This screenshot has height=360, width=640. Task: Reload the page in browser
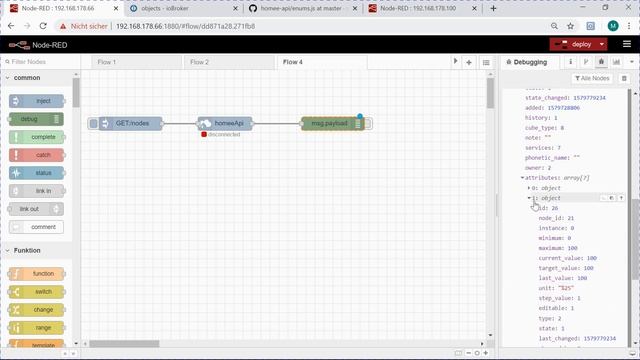pyautogui.click(x=43, y=26)
